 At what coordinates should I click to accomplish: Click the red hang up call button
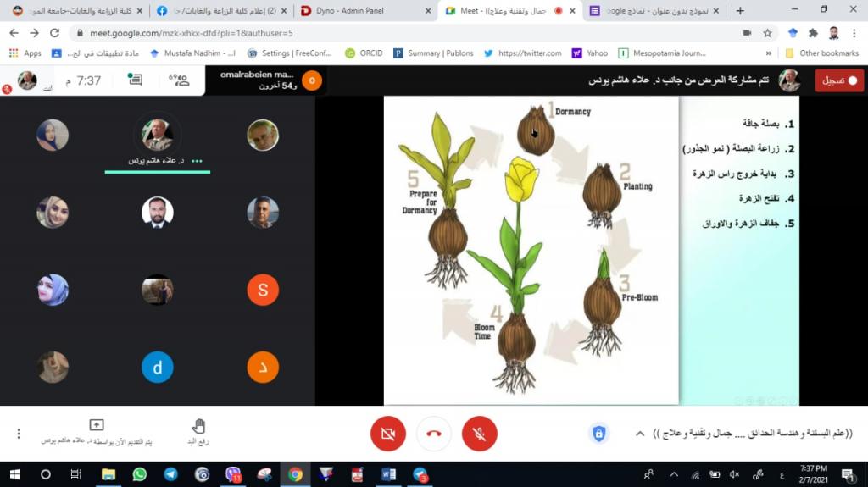point(434,434)
